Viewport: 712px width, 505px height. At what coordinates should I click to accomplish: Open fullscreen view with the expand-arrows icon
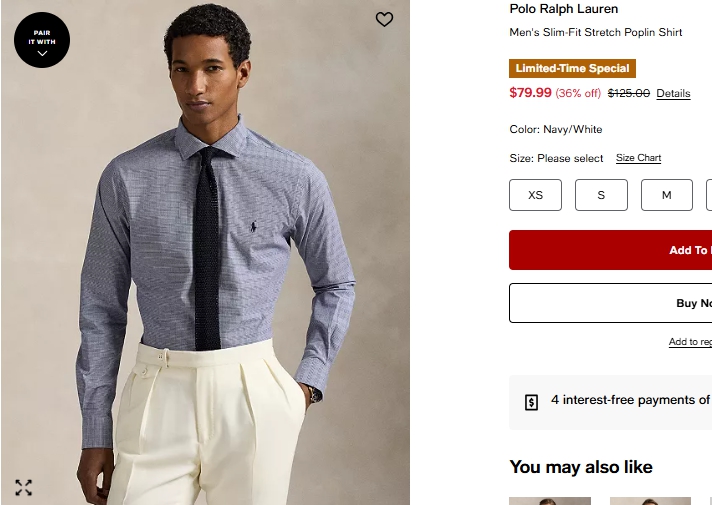coord(24,488)
